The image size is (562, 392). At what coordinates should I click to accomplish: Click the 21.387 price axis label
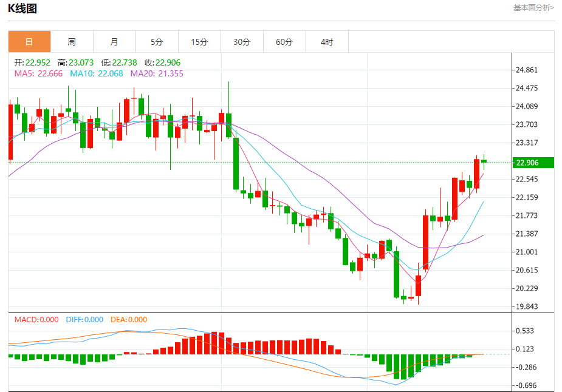(527, 234)
